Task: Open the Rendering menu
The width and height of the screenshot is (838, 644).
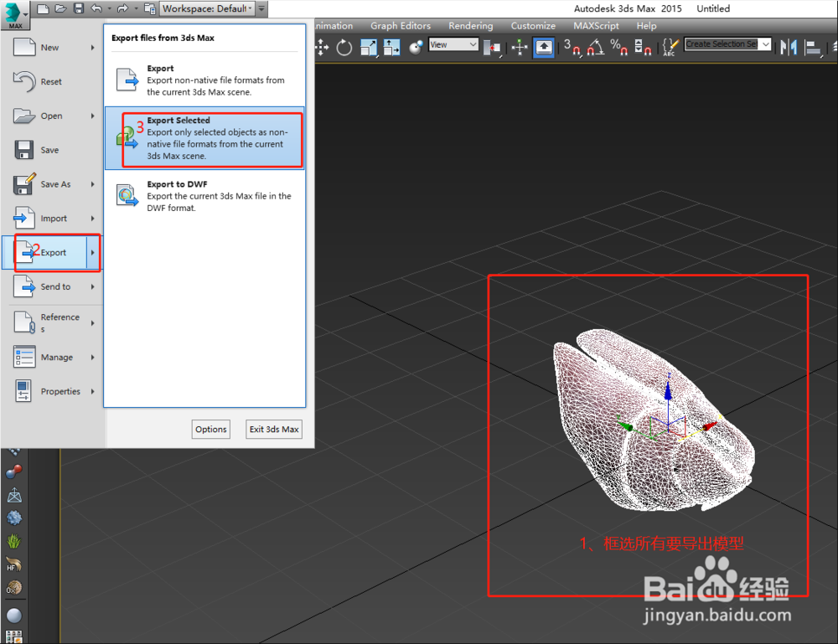Action: pyautogui.click(x=470, y=26)
